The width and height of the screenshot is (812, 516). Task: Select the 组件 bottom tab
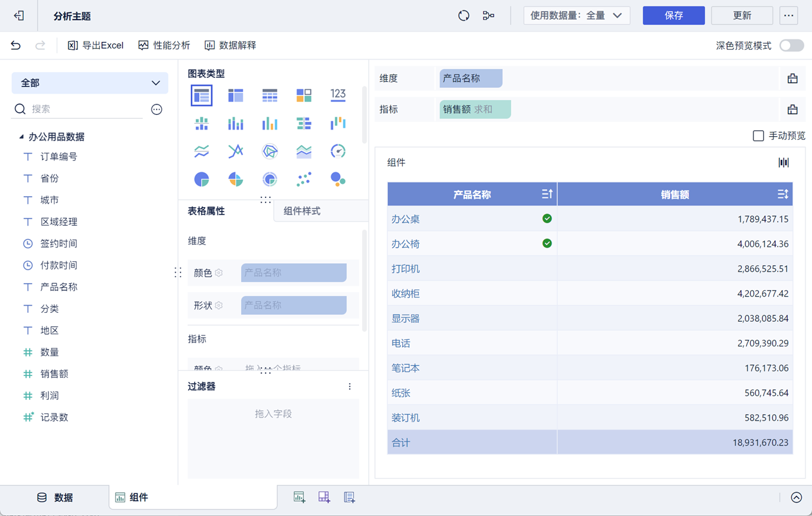tap(193, 497)
